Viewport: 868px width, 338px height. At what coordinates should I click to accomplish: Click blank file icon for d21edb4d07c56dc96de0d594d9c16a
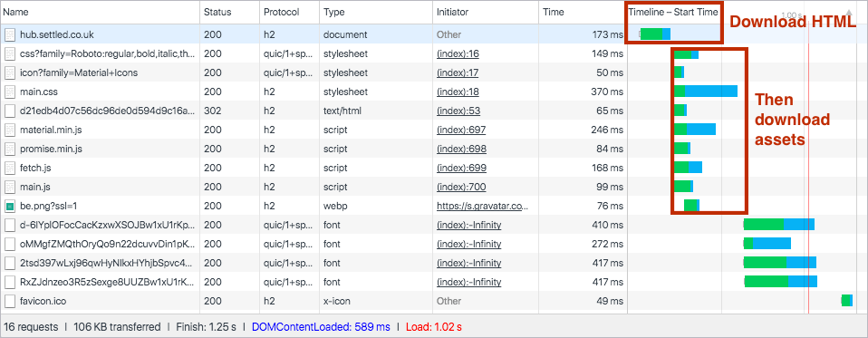tap(10, 111)
